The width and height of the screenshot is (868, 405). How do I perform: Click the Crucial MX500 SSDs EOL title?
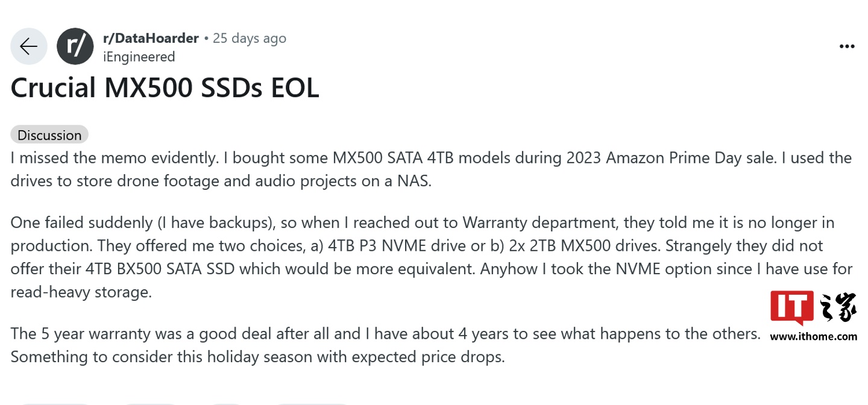pos(165,89)
